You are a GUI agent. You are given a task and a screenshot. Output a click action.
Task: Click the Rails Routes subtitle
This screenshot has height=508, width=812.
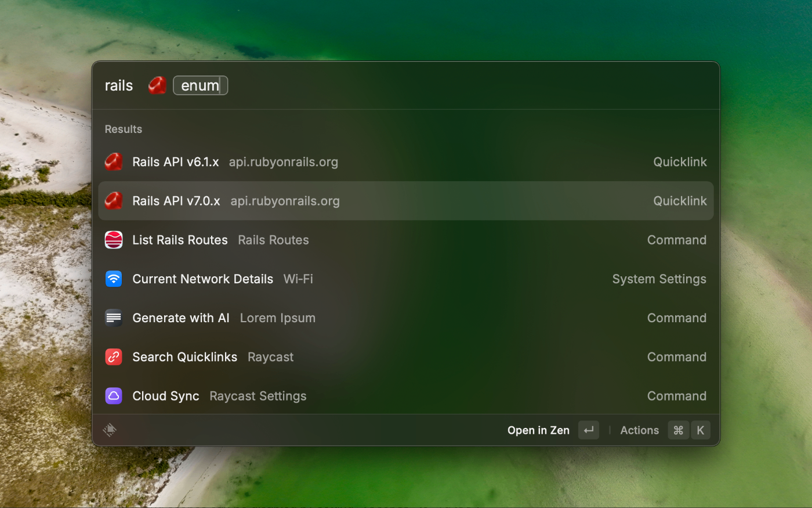tap(273, 240)
